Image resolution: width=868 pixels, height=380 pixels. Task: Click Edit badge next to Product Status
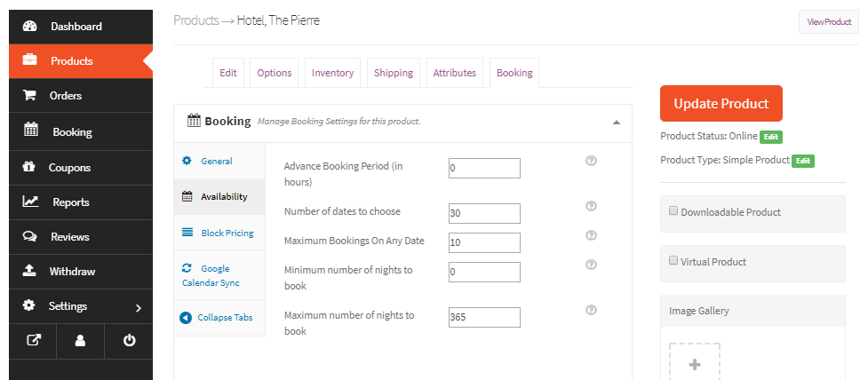[770, 138]
